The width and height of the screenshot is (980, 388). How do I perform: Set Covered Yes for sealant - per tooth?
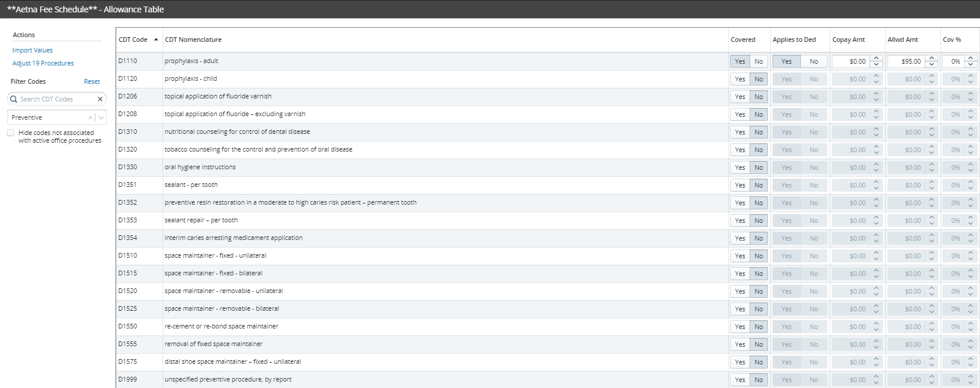point(740,185)
